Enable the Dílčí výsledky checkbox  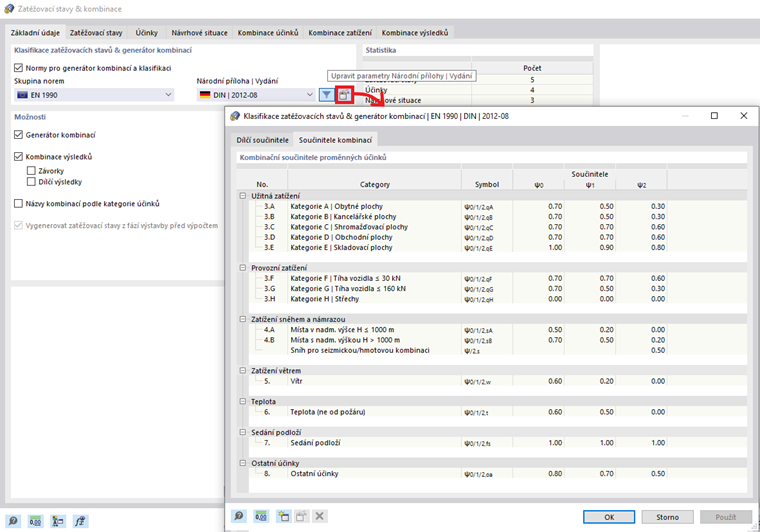point(31,182)
